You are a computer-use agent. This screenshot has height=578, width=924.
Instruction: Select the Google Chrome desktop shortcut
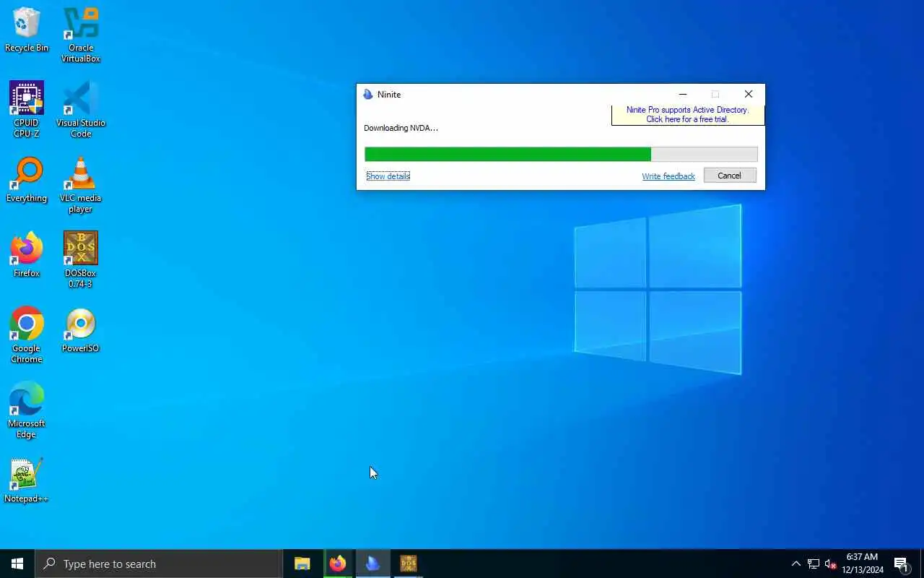pyautogui.click(x=27, y=335)
